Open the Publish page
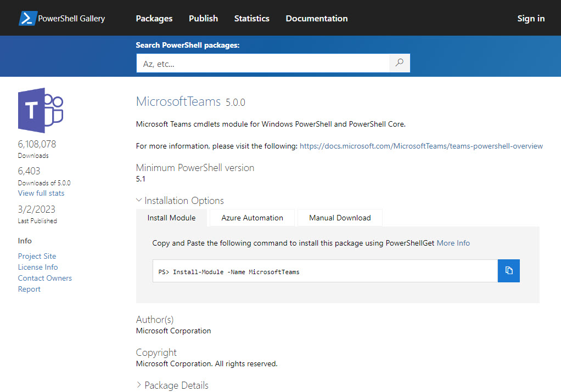This screenshot has height=392, width=561. pos(203,18)
